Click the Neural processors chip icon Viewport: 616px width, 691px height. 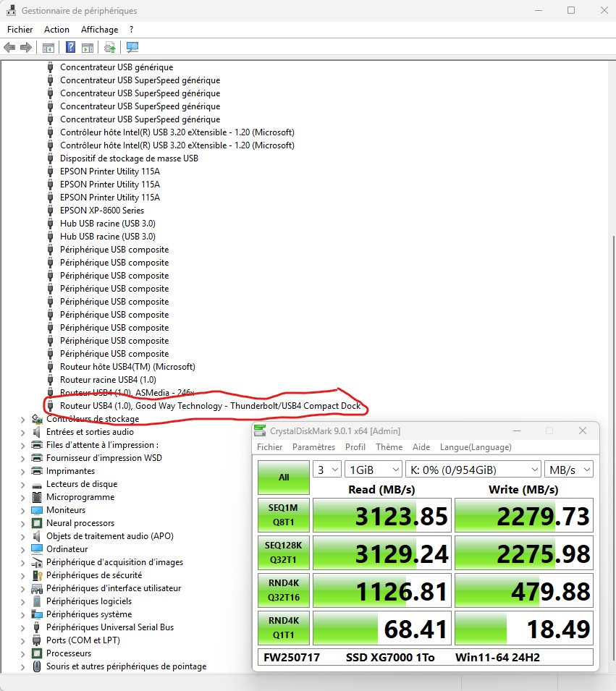(37, 523)
